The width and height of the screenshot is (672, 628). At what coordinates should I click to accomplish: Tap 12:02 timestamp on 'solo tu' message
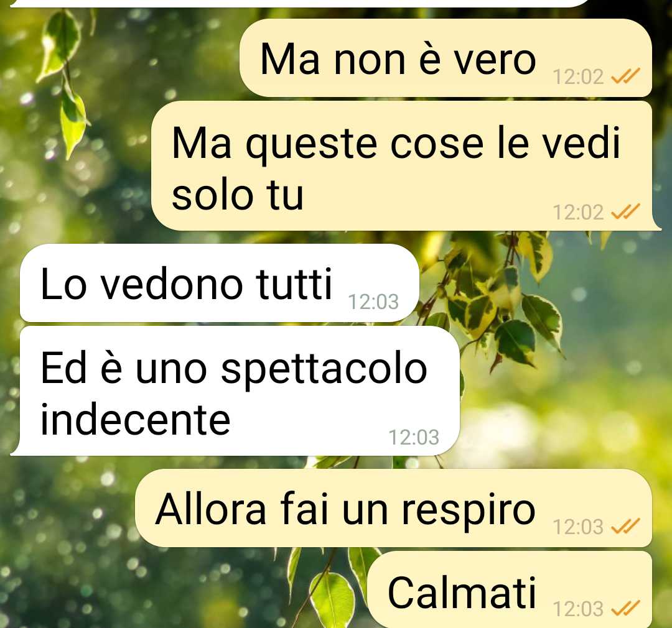(x=578, y=213)
